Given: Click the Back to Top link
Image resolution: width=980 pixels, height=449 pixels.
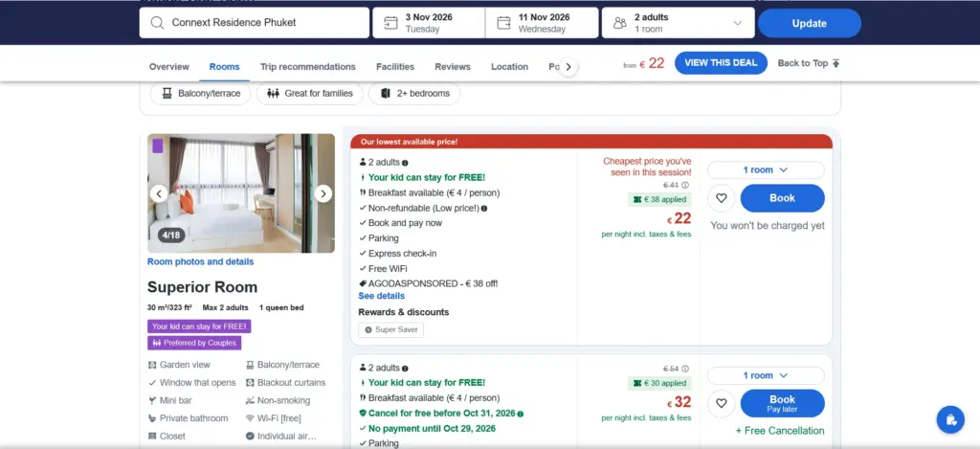Looking at the screenshot, I should click(809, 63).
